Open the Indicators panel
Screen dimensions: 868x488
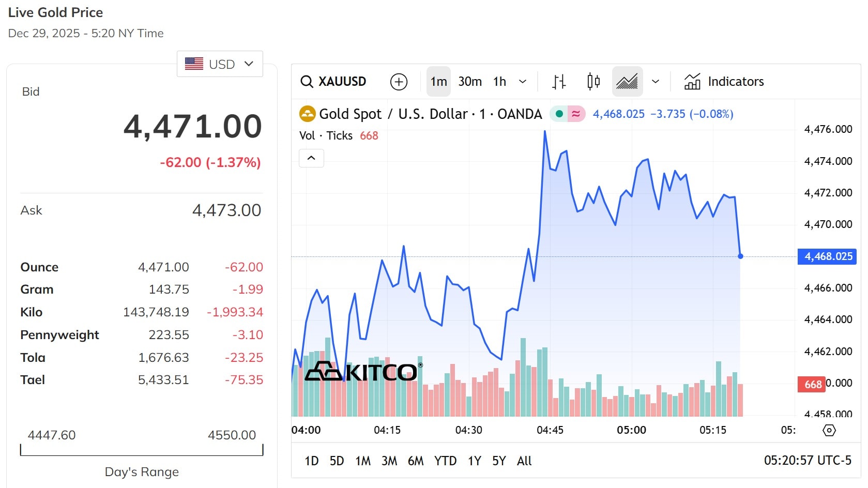click(724, 82)
